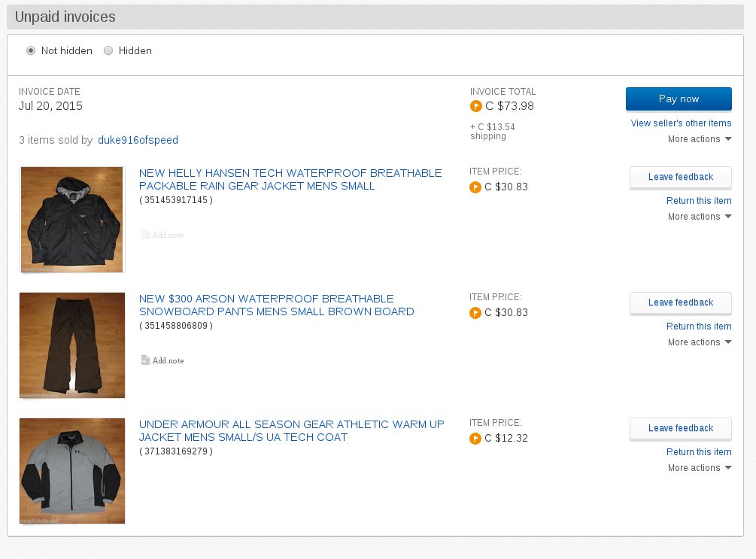This screenshot has height=559, width=756.
Task: Expand More actions for Under Armour jacket
Action: (699, 468)
